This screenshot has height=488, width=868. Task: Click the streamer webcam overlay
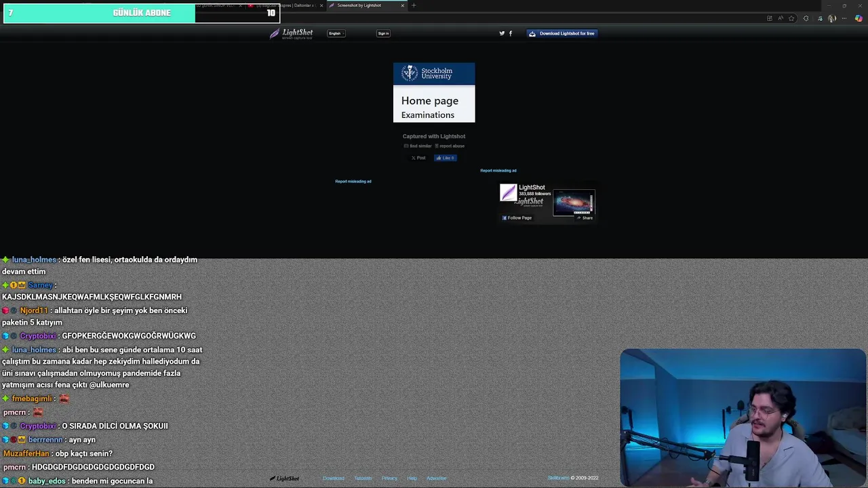click(743, 418)
